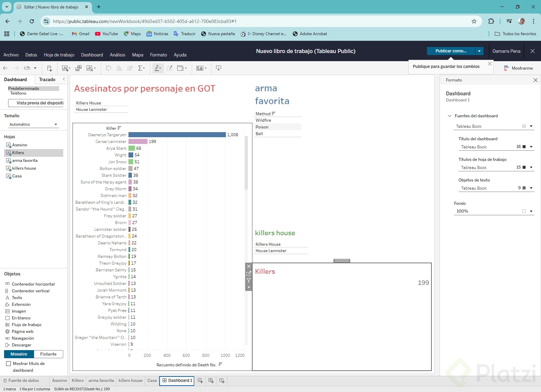Viewport: 541px width, 392px height.
Task: Click the New data source cylinder icon
Action: coord(49,68)
